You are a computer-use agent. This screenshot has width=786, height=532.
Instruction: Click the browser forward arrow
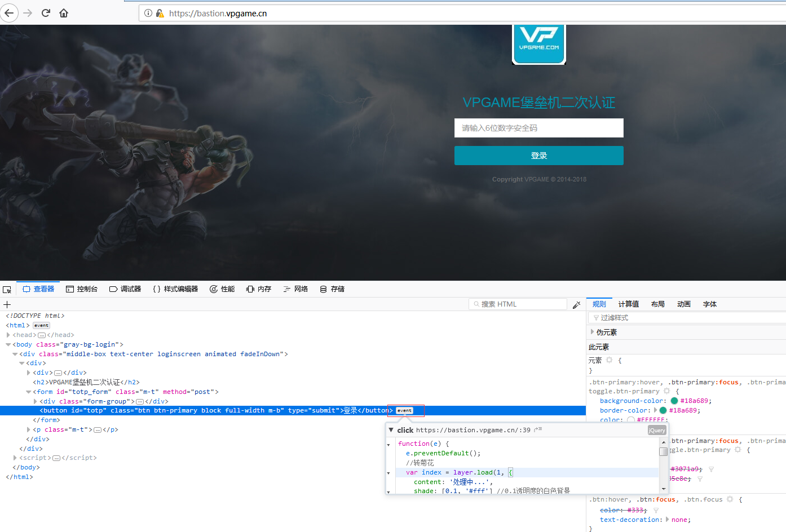click(28, 13)
